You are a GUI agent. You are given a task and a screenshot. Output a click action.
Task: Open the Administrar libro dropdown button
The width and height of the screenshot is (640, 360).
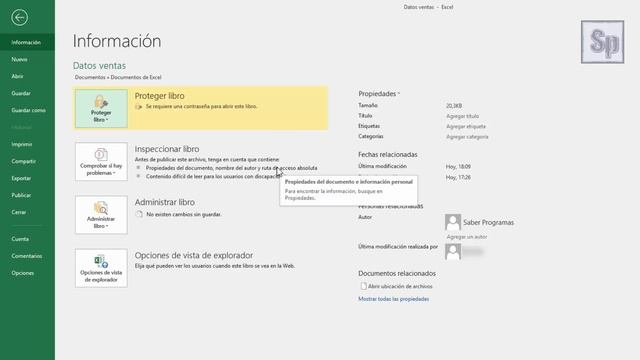pyautogui.click(x=101, y=215)
